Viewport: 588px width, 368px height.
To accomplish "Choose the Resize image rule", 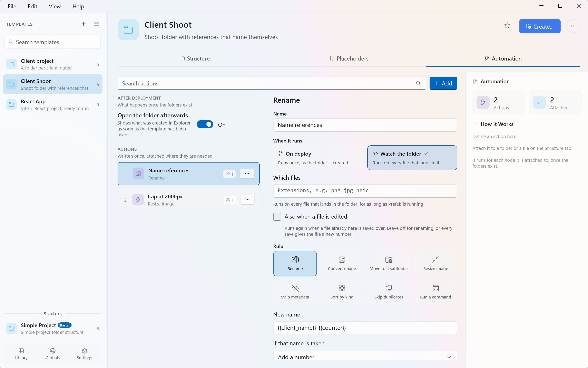I will tap(436, 264).
